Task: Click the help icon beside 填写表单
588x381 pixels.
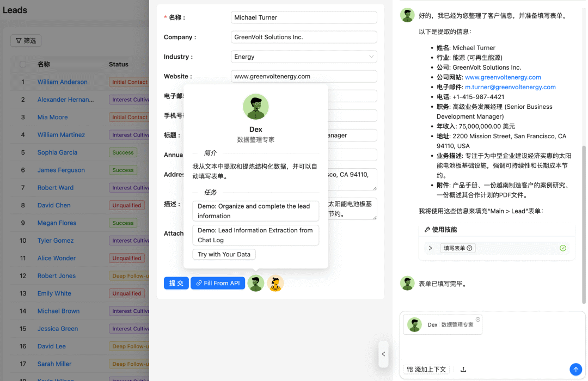Action: [x=469, y=248]
